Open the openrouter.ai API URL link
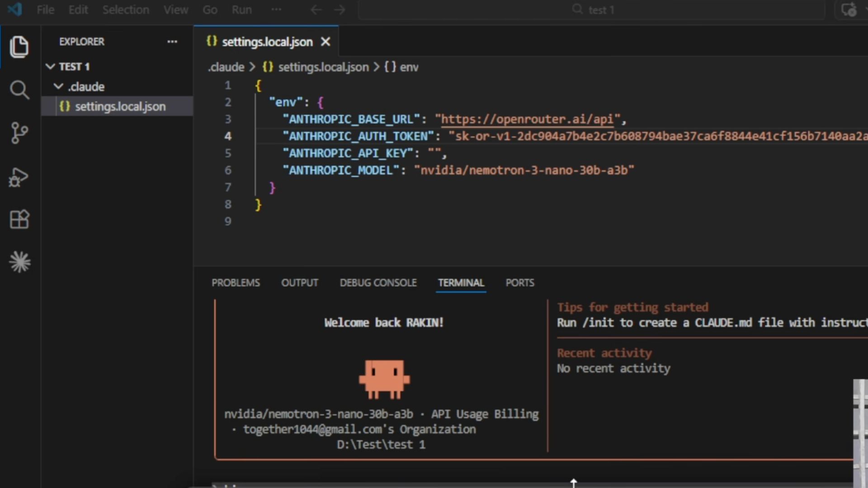 pyautogui.click(x=527, y=119)
